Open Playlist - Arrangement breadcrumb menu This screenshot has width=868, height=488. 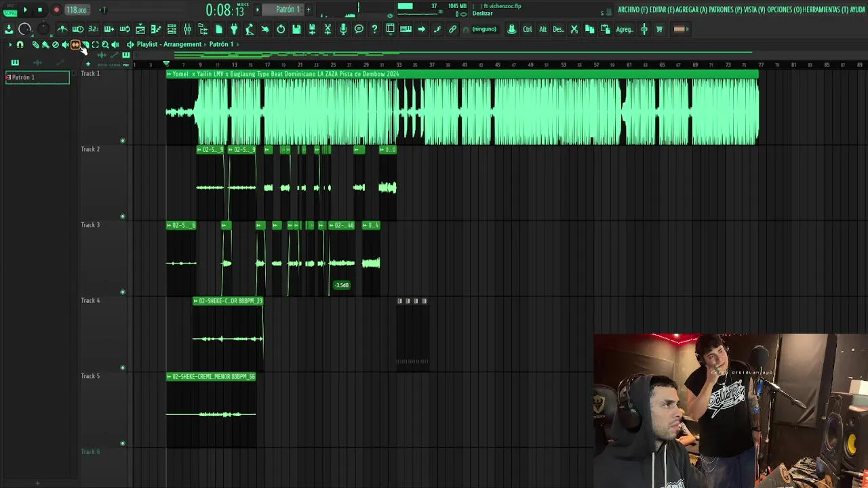click(x=170, y=44)
